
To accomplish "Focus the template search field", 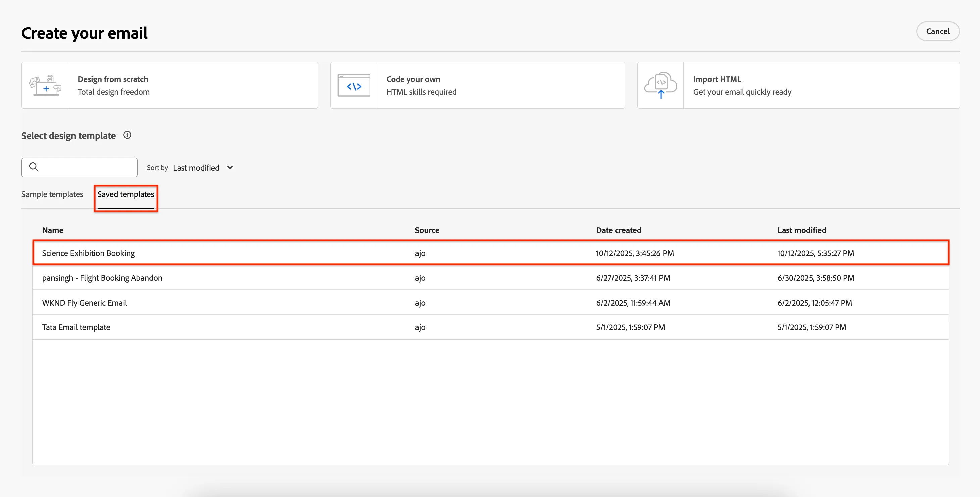I will 79,168.
